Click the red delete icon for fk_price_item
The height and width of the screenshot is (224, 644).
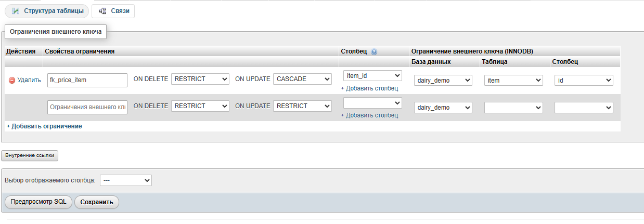coord(12,80)
